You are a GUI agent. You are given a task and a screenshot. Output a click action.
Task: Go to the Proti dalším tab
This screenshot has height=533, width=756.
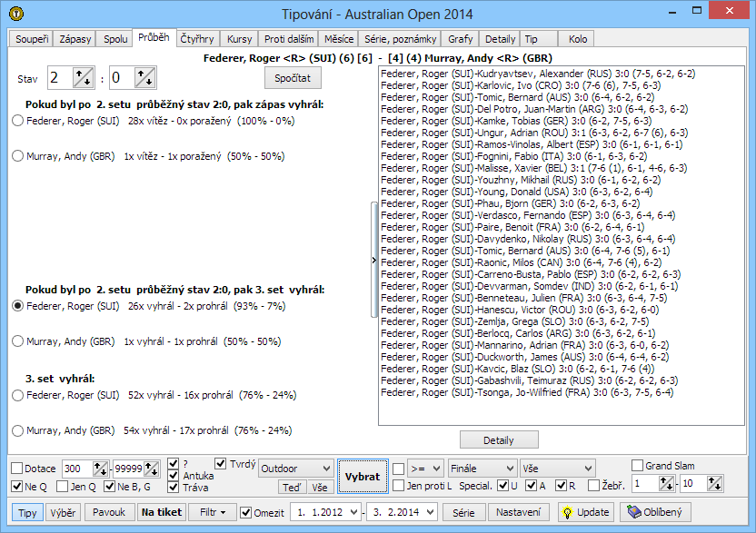(289, 39)
